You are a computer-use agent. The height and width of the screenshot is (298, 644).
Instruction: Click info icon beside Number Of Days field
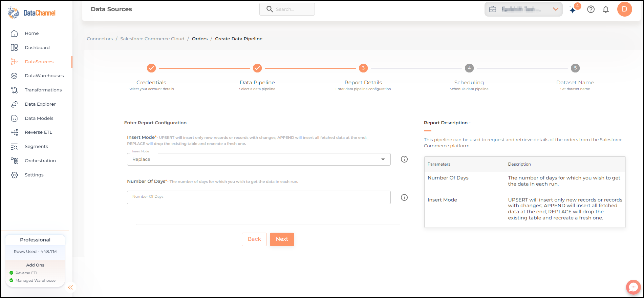coord(404,197)
